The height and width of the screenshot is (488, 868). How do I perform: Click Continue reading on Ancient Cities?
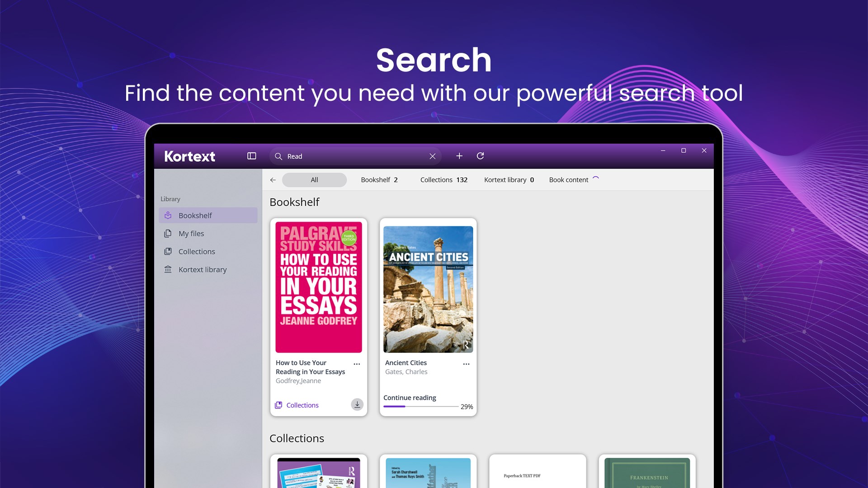(x=410, y=398)
